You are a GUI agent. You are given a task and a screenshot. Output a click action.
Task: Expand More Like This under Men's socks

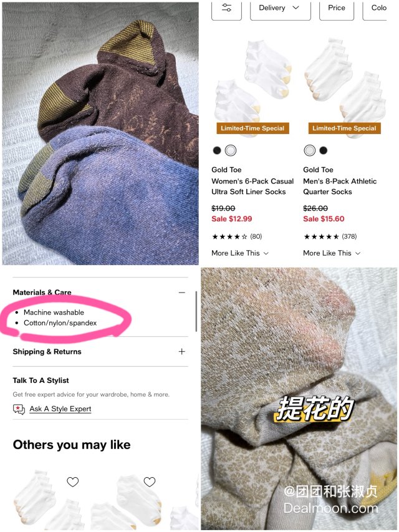(332, 253)
